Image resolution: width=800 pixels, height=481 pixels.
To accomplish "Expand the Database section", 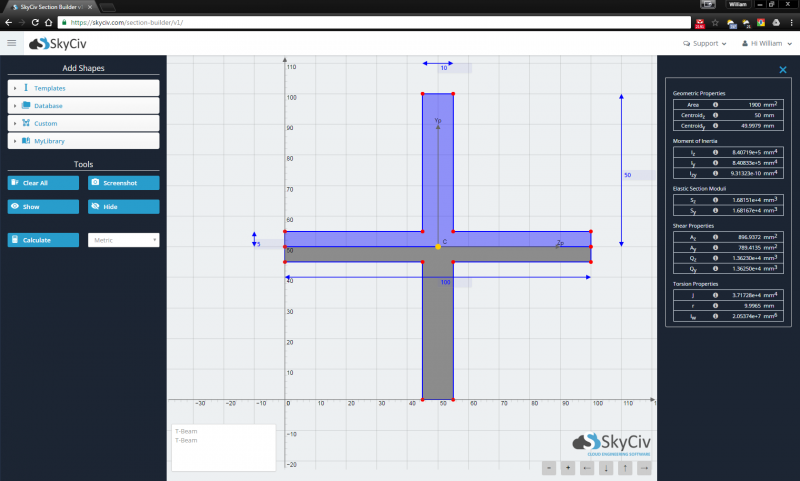I will point(83,106).
